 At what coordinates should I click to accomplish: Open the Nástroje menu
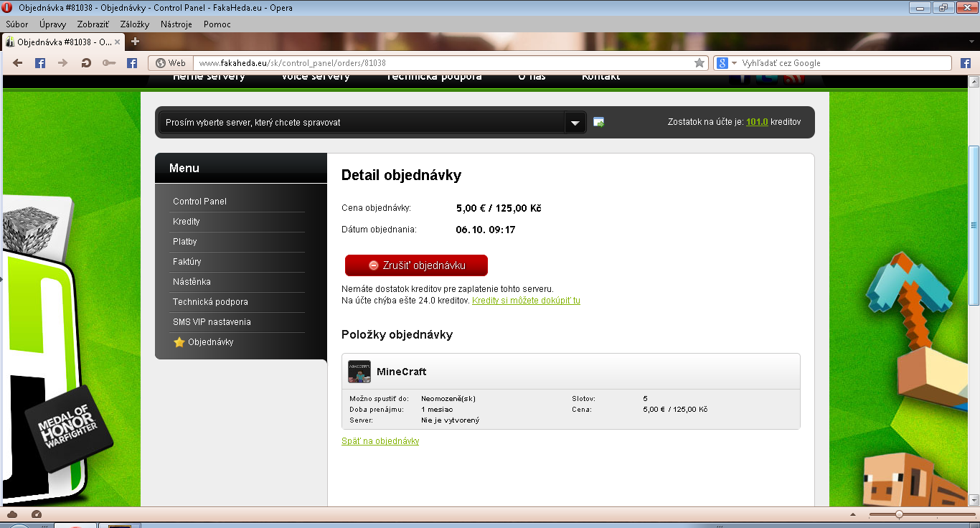(x=176, y=24)
